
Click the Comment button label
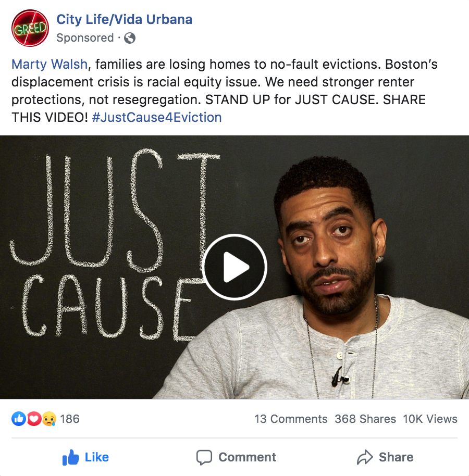tap(247, 457)
